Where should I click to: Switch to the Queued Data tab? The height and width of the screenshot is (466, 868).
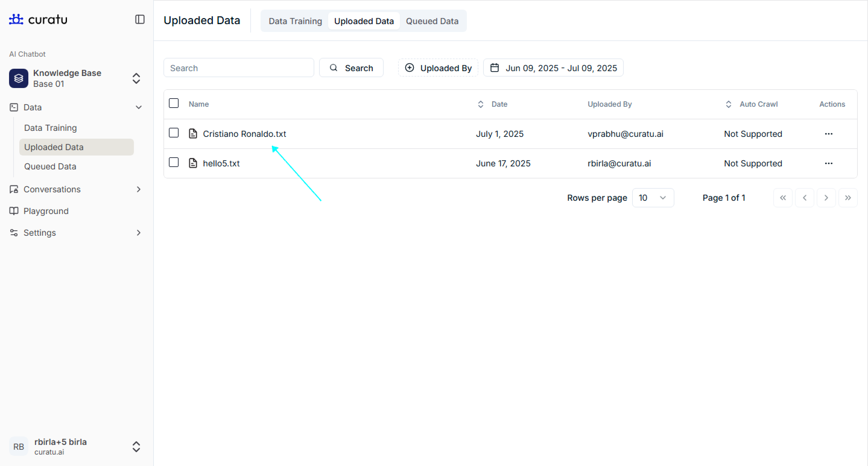click(432, 21)
